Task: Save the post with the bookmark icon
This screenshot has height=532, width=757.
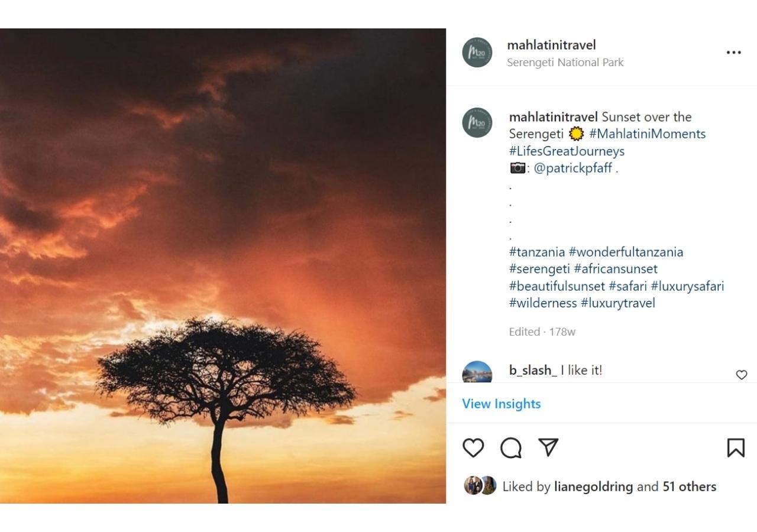Action: [x=736, y=448]
